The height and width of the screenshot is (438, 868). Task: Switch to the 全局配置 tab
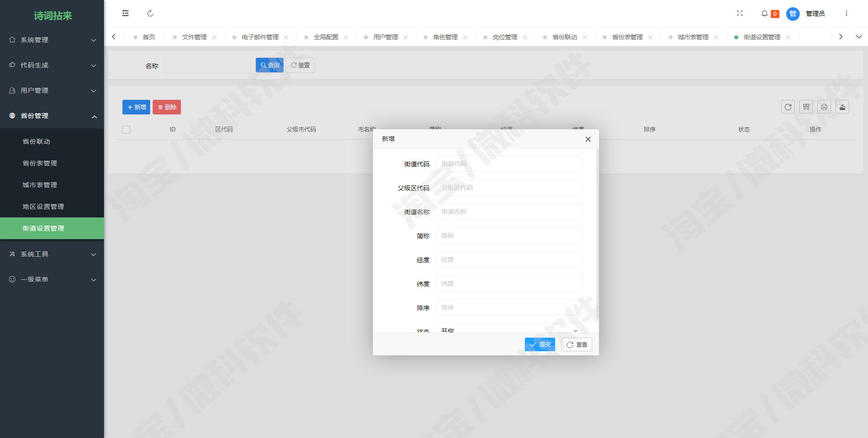click(x=326, y=37)
